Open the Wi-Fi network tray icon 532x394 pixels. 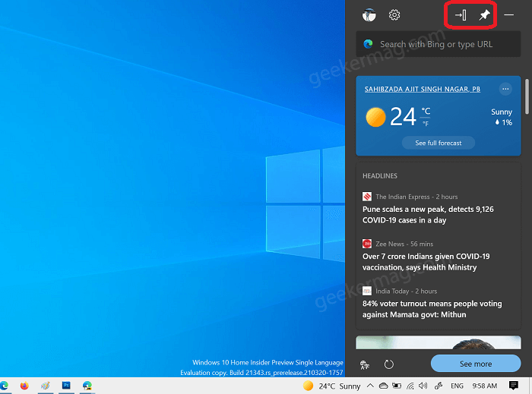(410, 386)
